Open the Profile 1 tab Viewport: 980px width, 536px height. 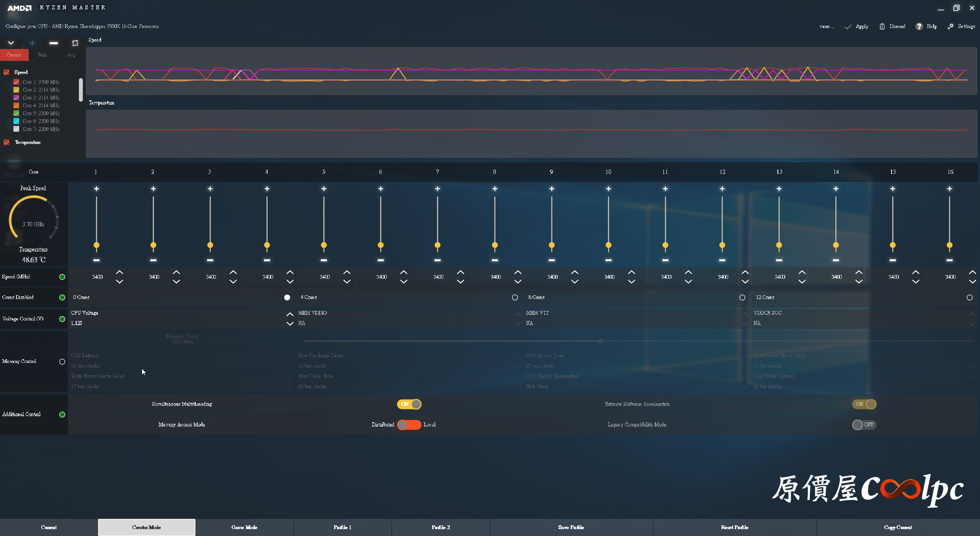point(343,528)
